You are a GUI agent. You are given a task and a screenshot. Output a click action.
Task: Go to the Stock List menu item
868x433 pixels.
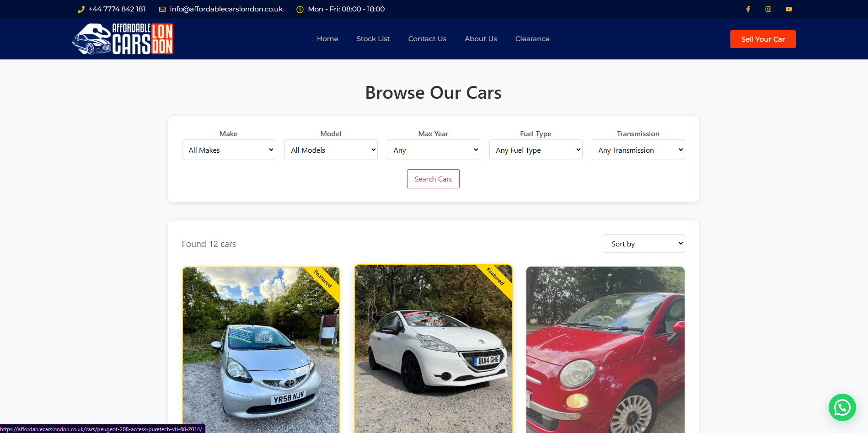(x=373, y=39)
